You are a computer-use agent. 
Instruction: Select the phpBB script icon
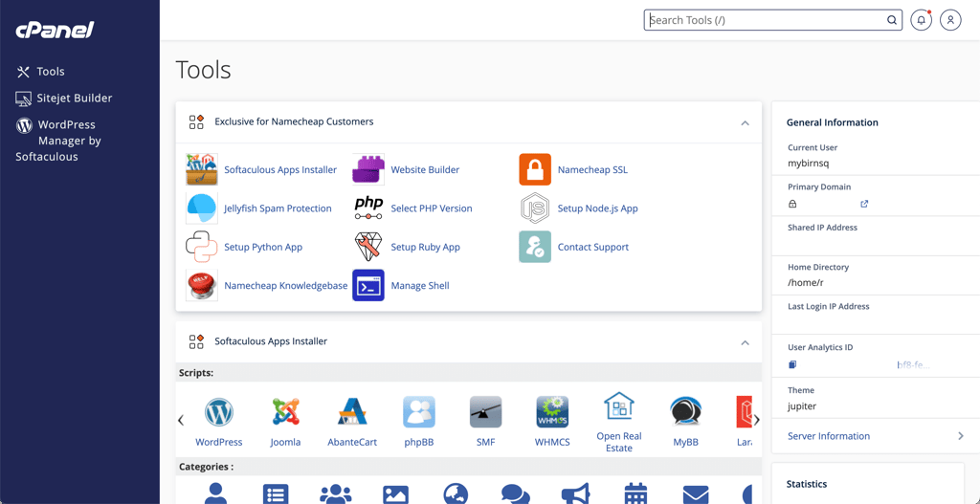[x=419, y=412]
